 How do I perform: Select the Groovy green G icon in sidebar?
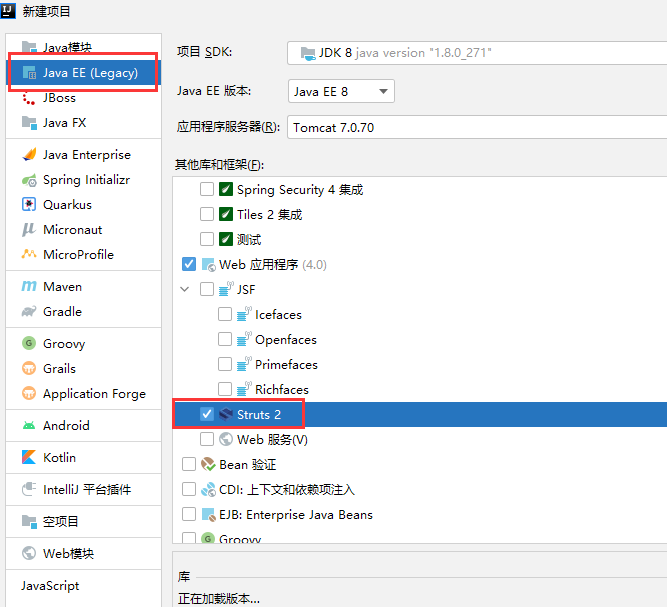click(29, 343)
